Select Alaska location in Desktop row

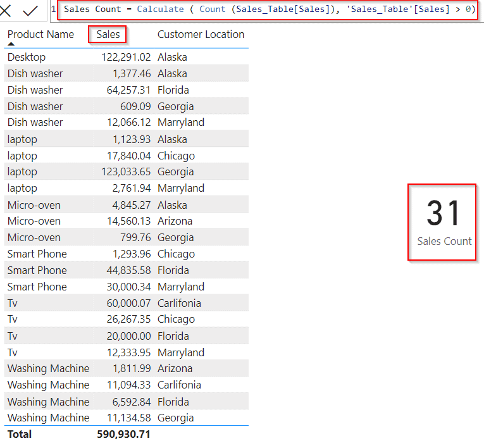(172, 57)
